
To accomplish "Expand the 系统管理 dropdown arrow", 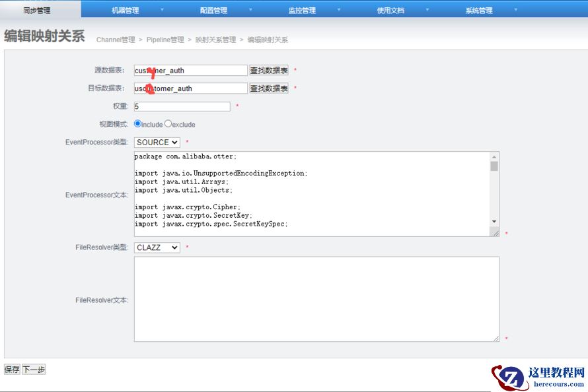I will coord(515,9).
